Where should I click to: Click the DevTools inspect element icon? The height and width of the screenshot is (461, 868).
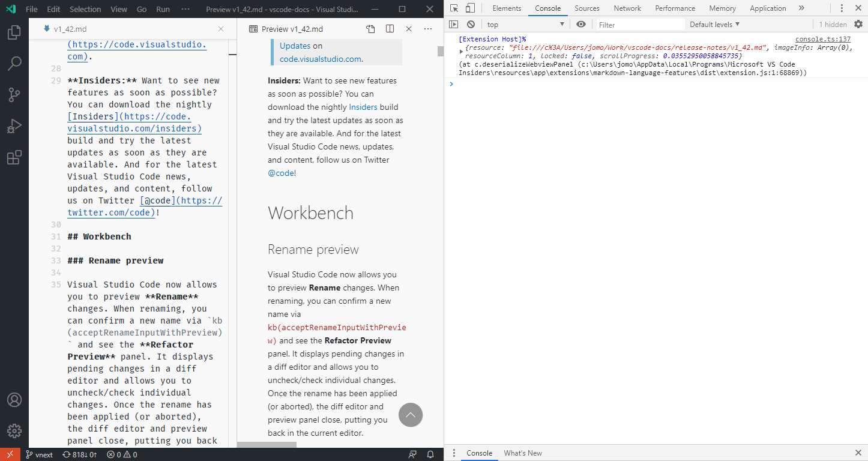(x=454, y=8)
